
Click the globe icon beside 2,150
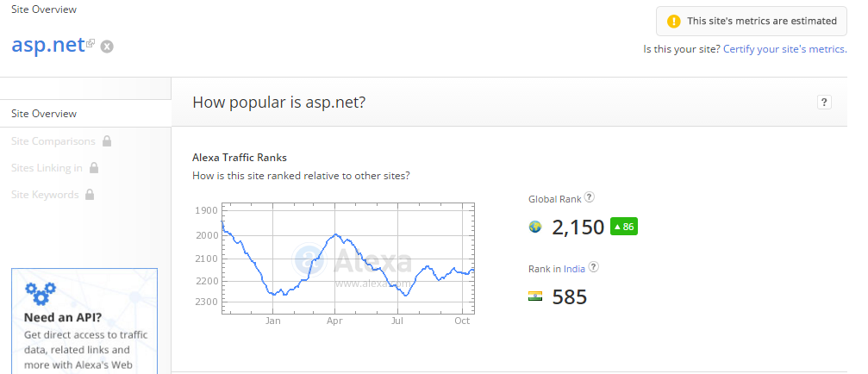pos(534,227)
